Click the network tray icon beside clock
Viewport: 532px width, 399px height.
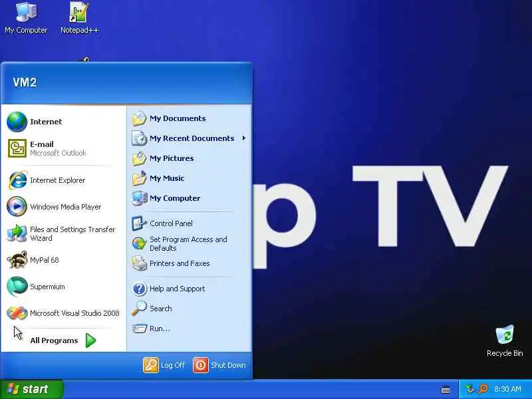point(470,389)
